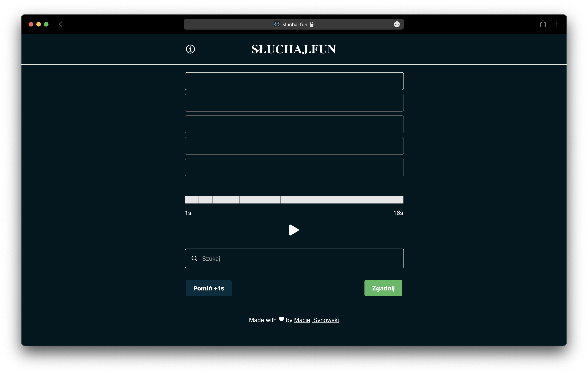Click the first segment of progress bar
The height and width of the screenshot is (374, 588).
point(192,200)
